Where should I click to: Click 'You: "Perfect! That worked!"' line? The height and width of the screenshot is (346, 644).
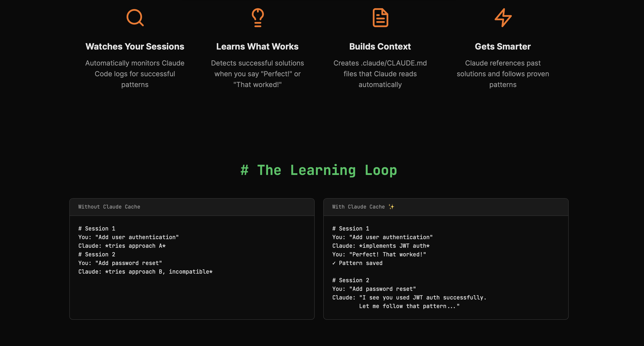379,254
